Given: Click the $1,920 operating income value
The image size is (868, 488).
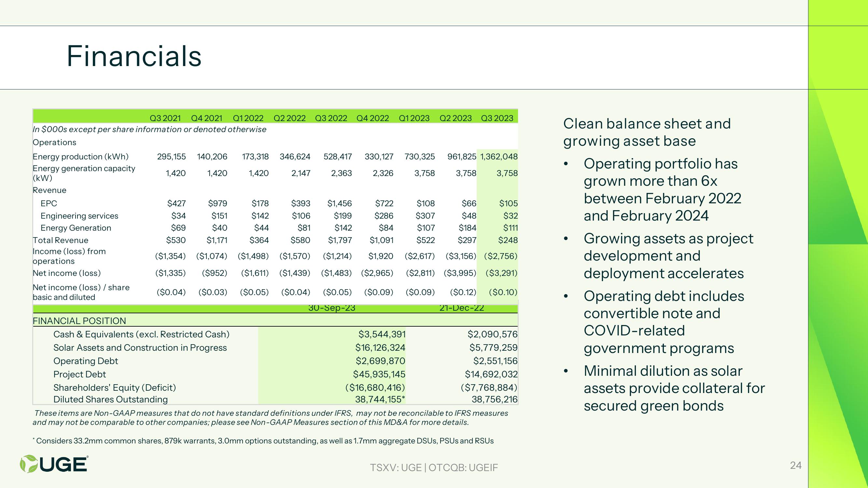Looking at the screenshot, I should 381,256.
